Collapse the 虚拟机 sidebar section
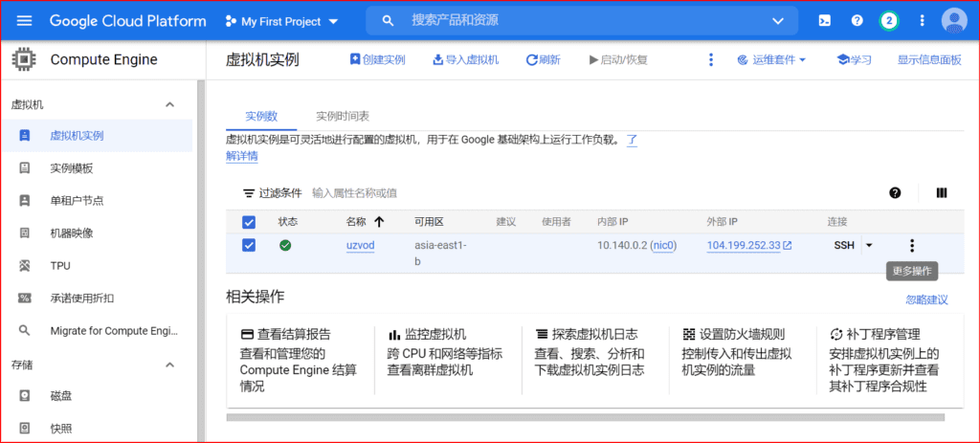 coord(169,104)
